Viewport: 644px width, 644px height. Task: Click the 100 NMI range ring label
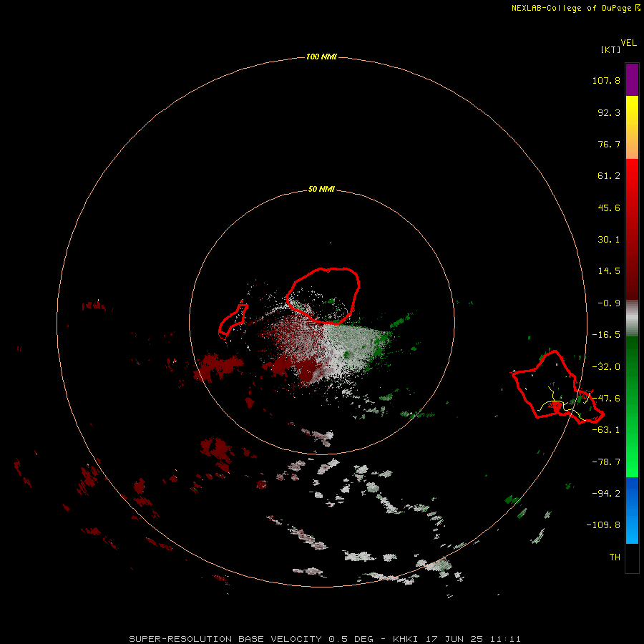click(x=321, y=57)
